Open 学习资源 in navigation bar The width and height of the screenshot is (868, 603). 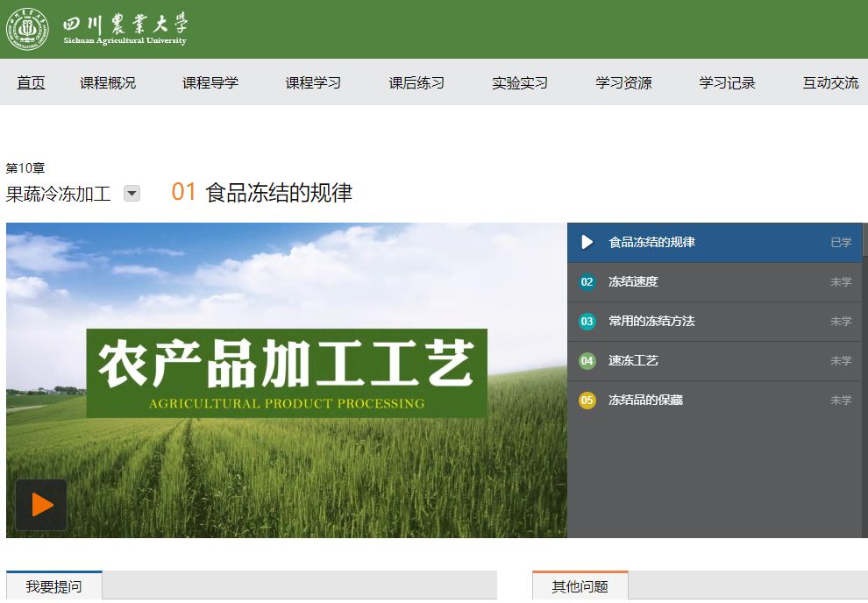point(624,83)
